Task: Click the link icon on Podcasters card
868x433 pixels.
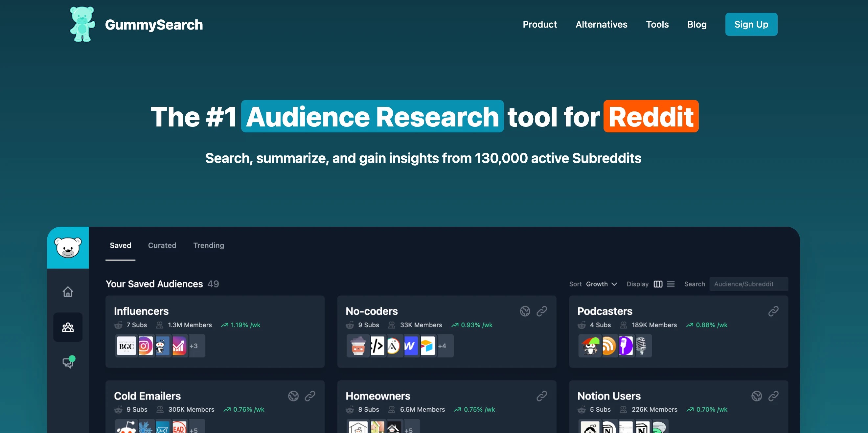Action: 773,311
